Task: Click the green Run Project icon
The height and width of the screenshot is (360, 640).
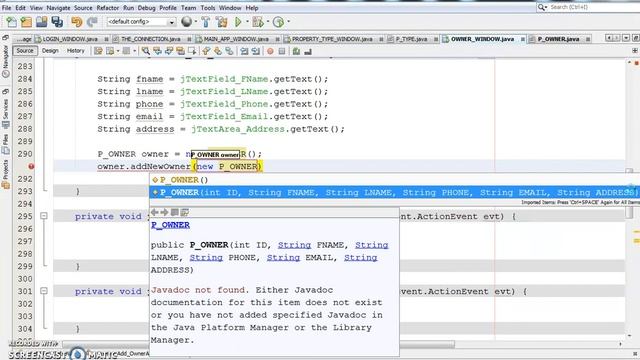Action: point(238,22)
